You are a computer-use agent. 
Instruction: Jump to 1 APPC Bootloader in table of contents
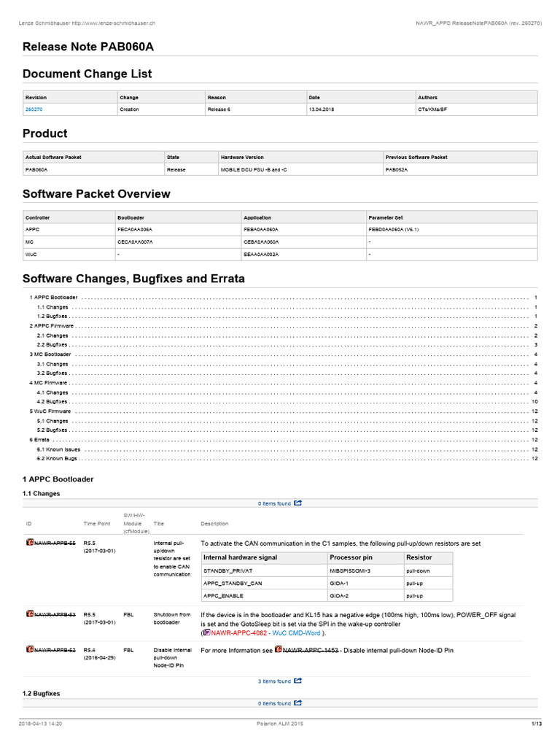tap(53, 298)
